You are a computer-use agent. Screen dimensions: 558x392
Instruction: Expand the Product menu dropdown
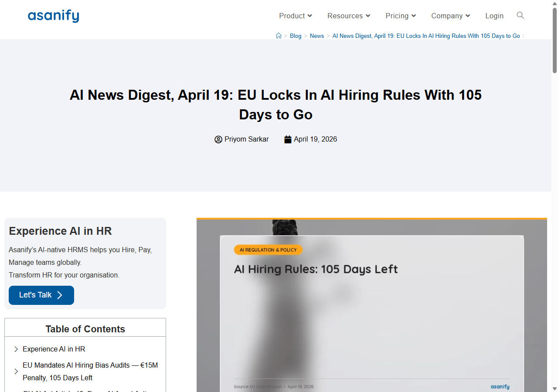tap(296, 16)
